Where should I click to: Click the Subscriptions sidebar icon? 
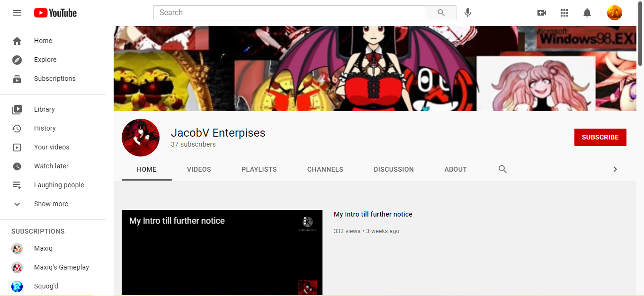click(17, 79)
